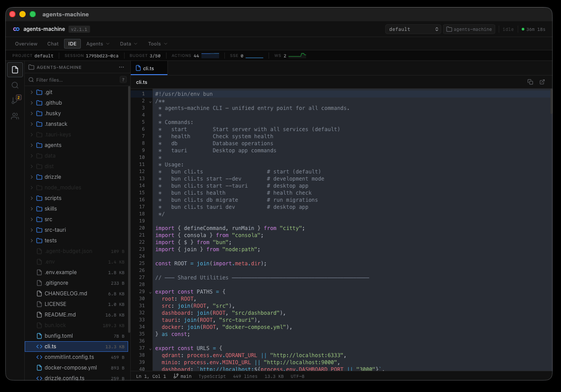Click the AGENTS-MACHINE folder icon
561x392 pixels.
coord(31,67)
